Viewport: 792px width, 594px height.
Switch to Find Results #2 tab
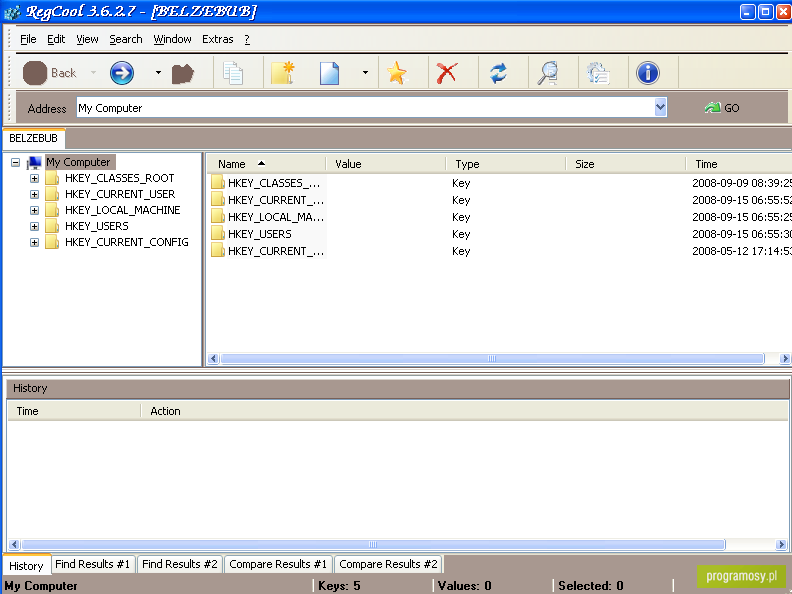180,564
